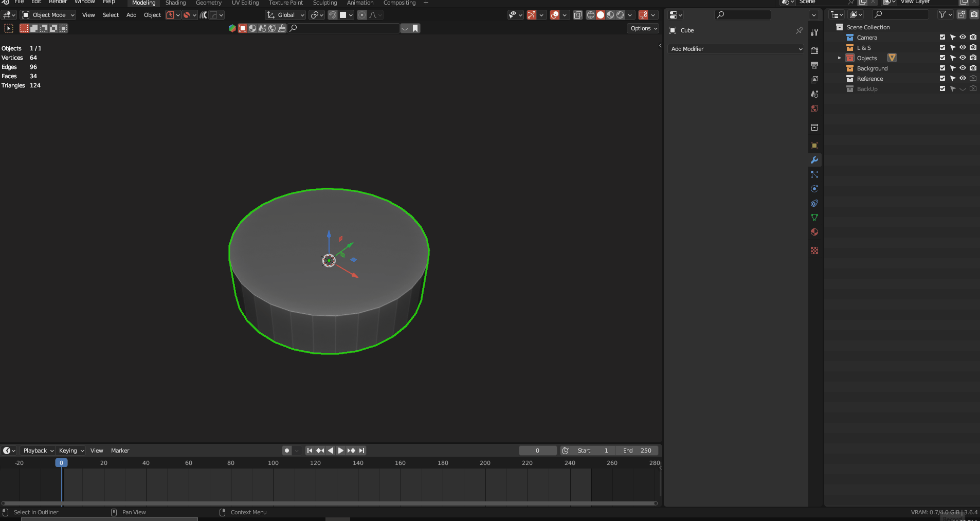Expand the Objects collection in outliner

coord(840,58)
